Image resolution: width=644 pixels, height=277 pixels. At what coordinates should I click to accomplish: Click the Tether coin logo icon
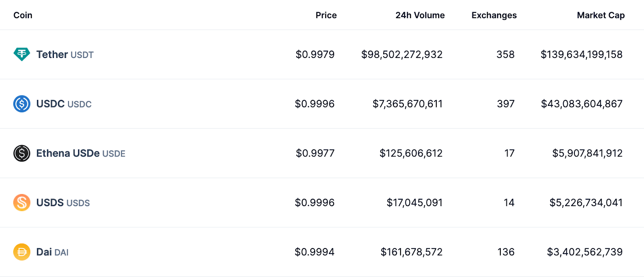22,54
